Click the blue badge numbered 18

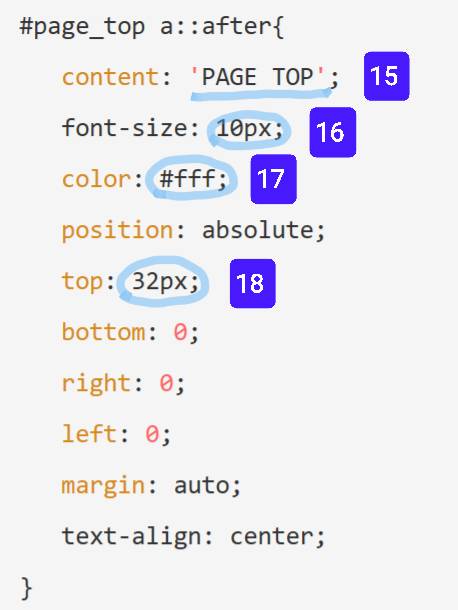pos(253,283)
